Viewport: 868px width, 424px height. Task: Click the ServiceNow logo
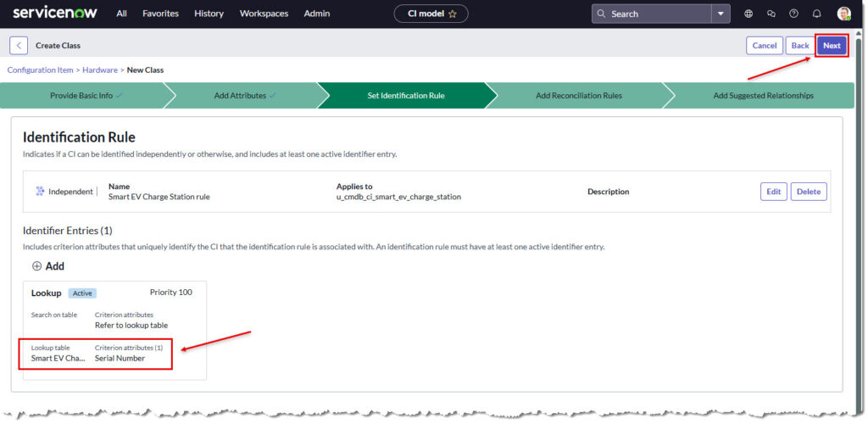coord(54,14)
